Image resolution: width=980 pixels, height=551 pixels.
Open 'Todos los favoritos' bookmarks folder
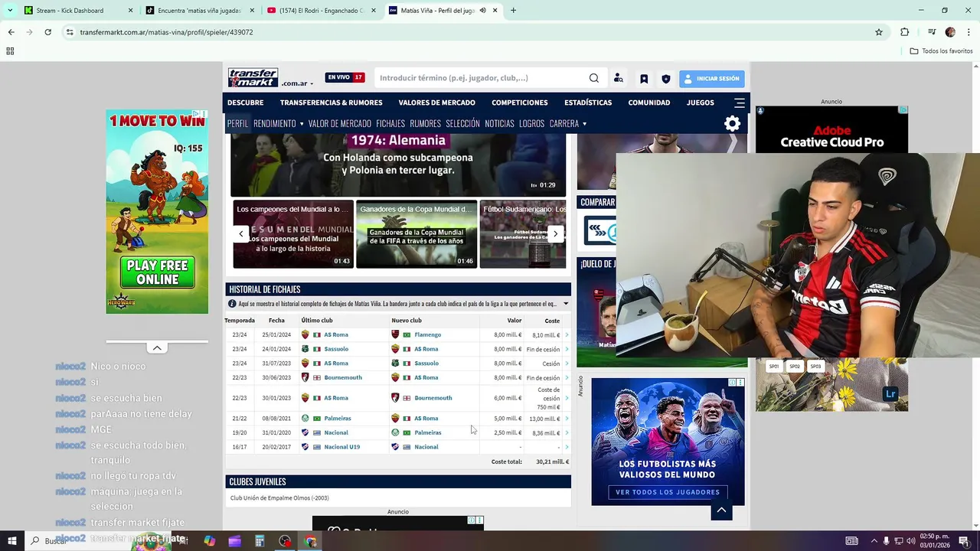click(x=941, y=51)
